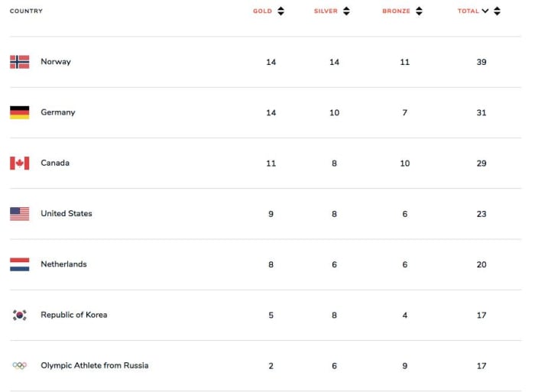This screenshot has height=392, width=535.
Task: Click the Canada flag icon
Action: [19, 163]
